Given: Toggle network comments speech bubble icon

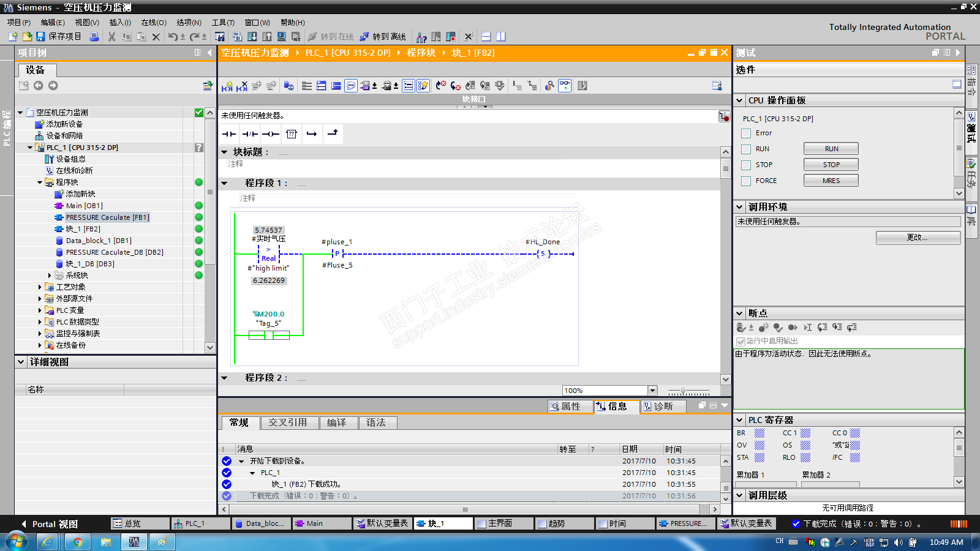Looking at the screenshot, I should click(351, 86).
